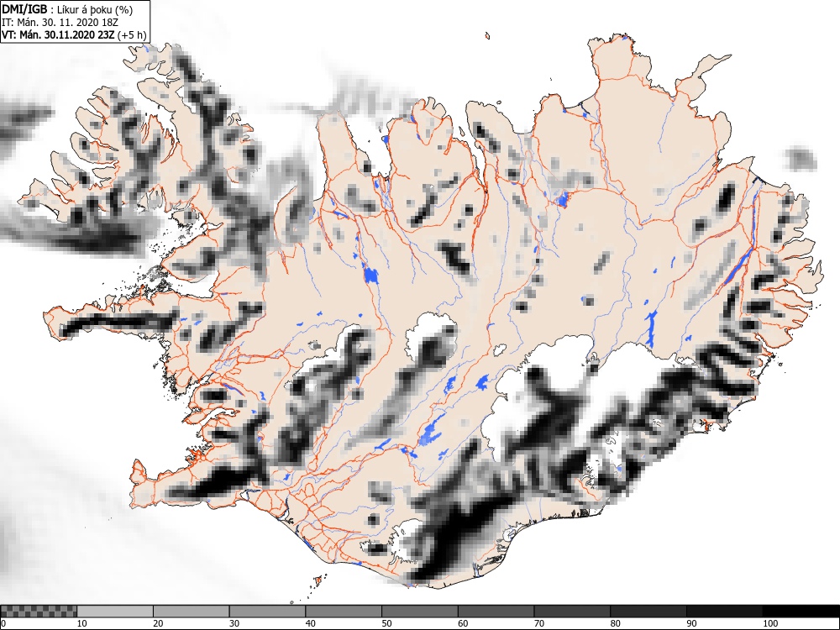Click the legend label '20'
The image size is (840, 630).
[x=158, y=623]
